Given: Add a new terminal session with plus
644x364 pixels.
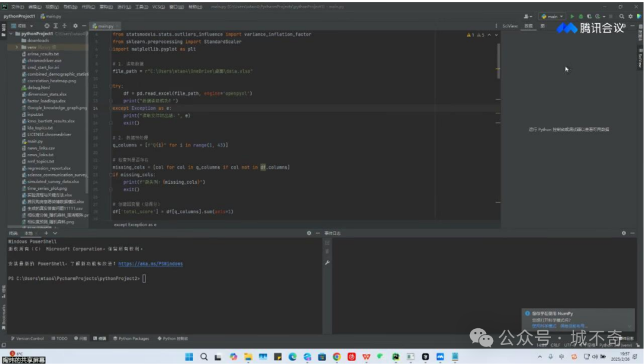Looking at the screenshot, I should [46, 233].
